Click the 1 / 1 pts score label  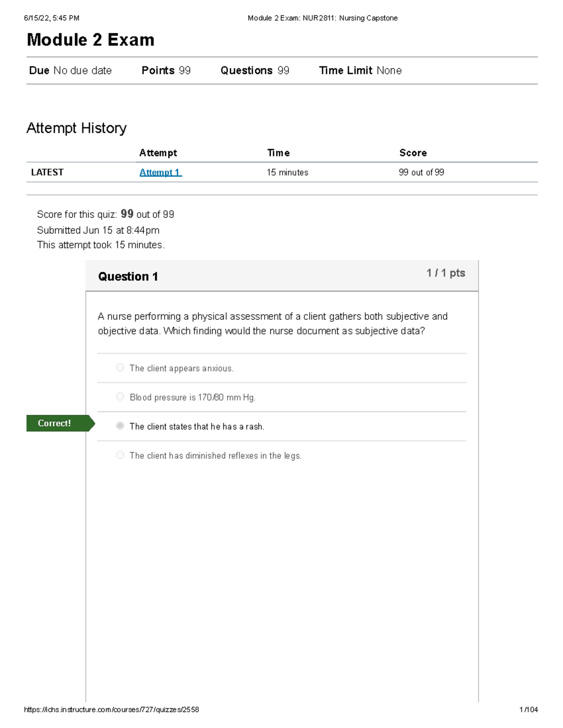click(x=446, y=273)
